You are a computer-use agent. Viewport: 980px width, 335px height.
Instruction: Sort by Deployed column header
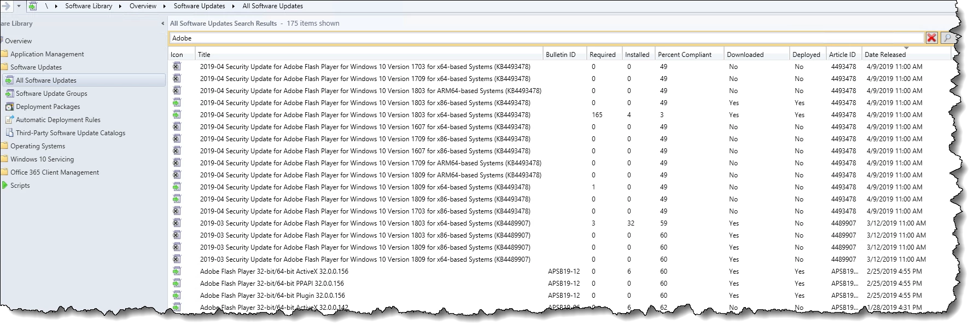click(x=808, y=54)
